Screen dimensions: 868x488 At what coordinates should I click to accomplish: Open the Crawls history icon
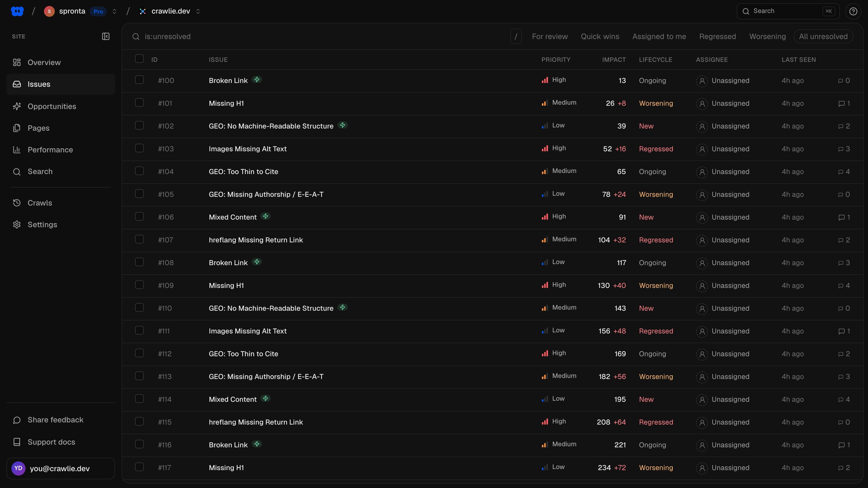(17, 203)
